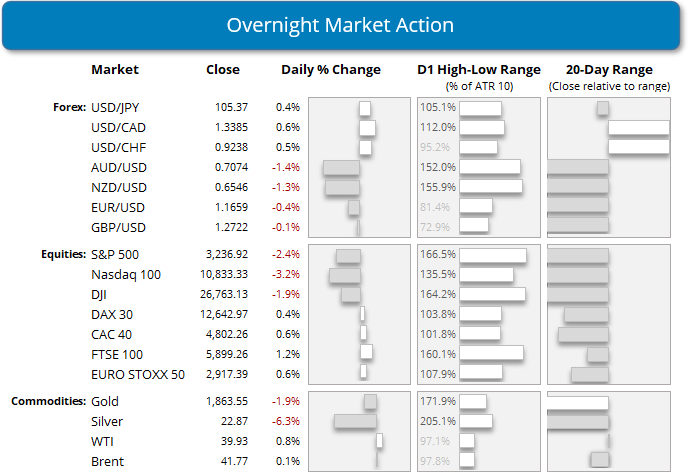The height and width of the screenshot is (475, 688).
Task: Select the Daily % Change column header
Action: [331, 70]
